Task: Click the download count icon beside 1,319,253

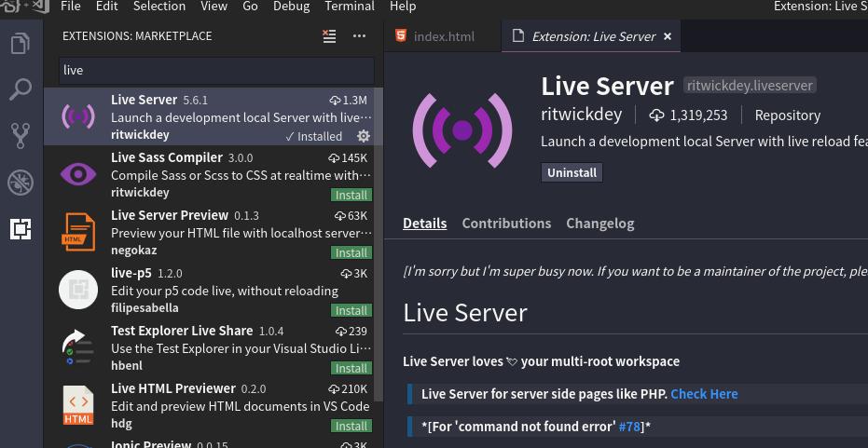Action: (x=656, y=115)
